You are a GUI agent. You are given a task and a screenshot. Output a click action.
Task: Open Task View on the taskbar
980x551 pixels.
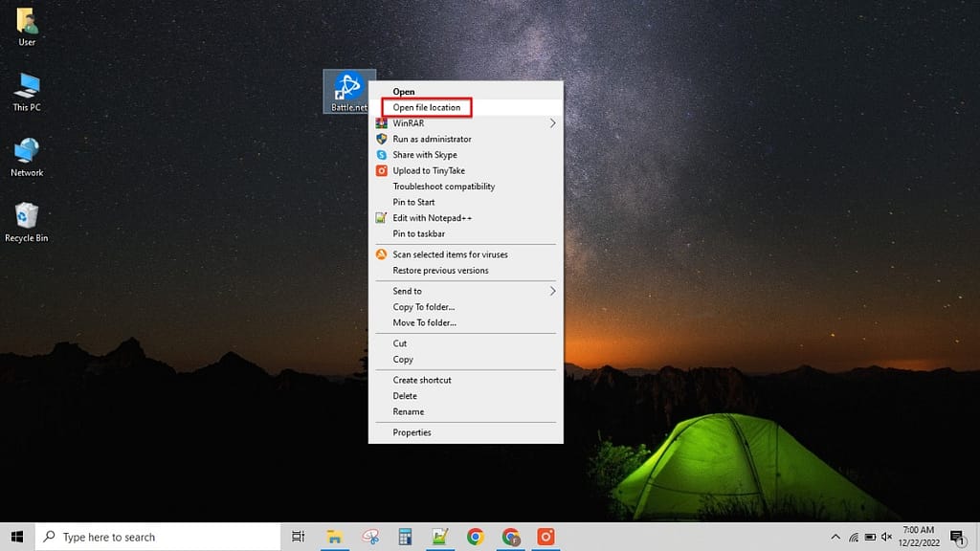pyautogui.click(x=299, y=537)
